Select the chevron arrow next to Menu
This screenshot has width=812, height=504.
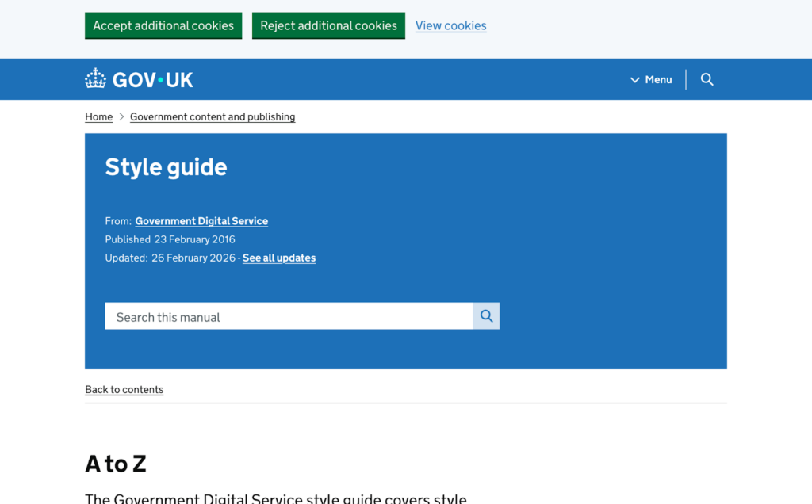634,79
